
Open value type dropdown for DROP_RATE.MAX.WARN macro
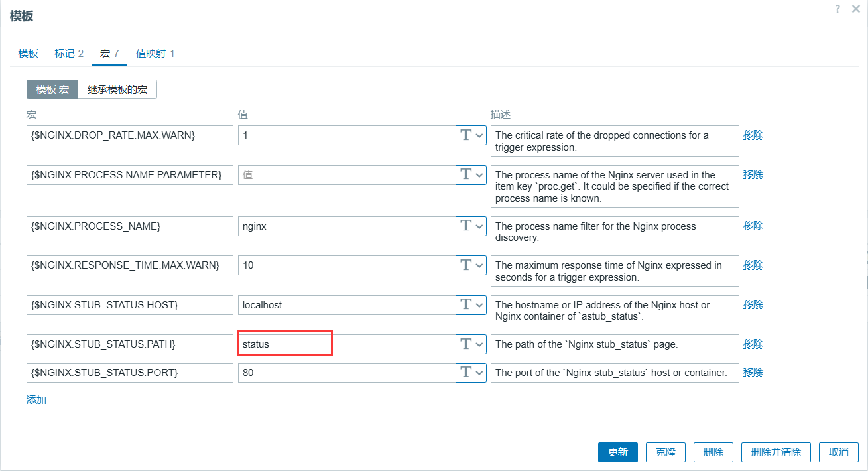[471, 135]
